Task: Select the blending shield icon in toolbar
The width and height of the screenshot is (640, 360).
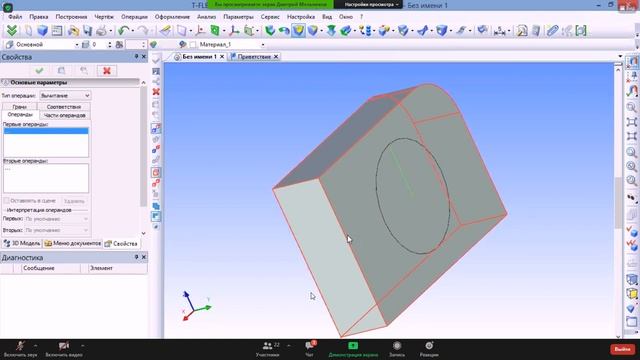Action: 313,31
